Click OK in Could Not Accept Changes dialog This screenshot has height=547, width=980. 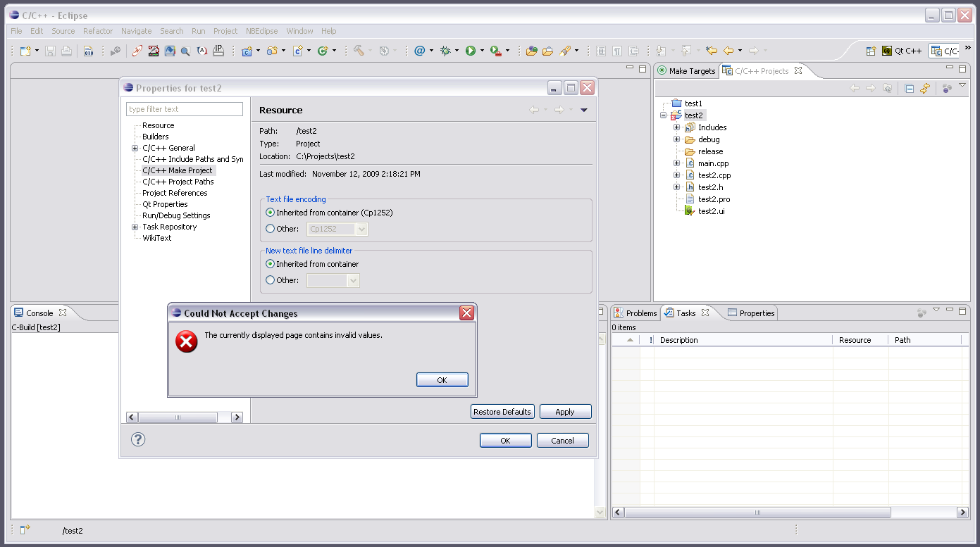[442, 380]
